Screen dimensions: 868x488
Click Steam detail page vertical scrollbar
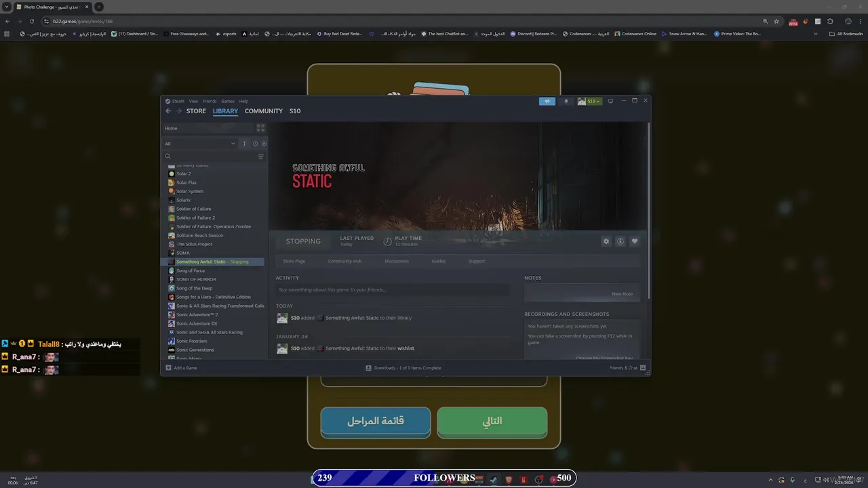(649, 210)
